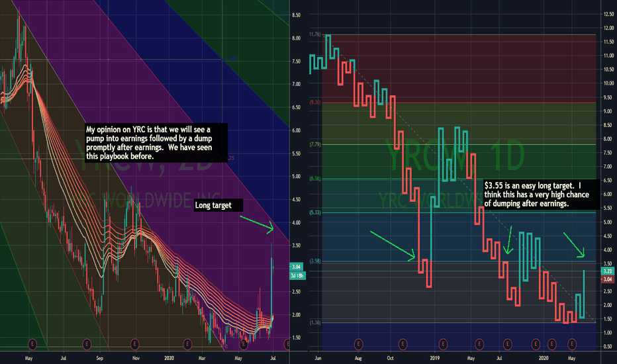Screen dimensions: 617x364
Task: Click the (1.36) Fibonacci level label
Action: click(x=315, y=322)
